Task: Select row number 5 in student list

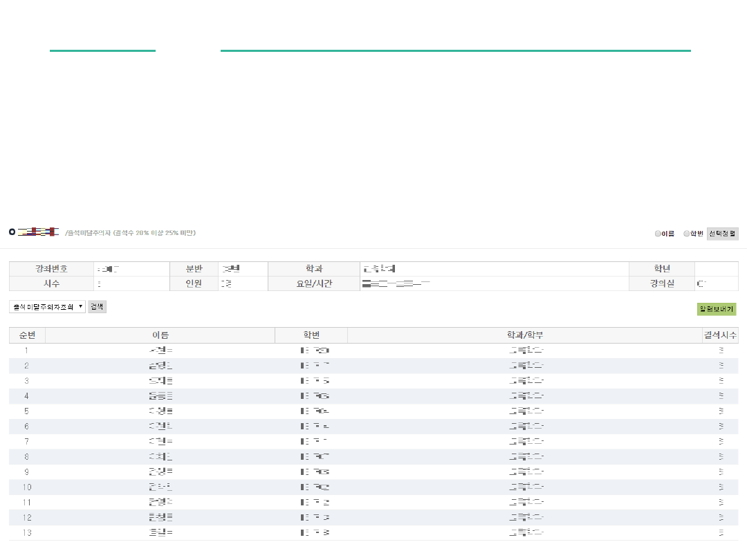Action: click(x=26, y=411)
